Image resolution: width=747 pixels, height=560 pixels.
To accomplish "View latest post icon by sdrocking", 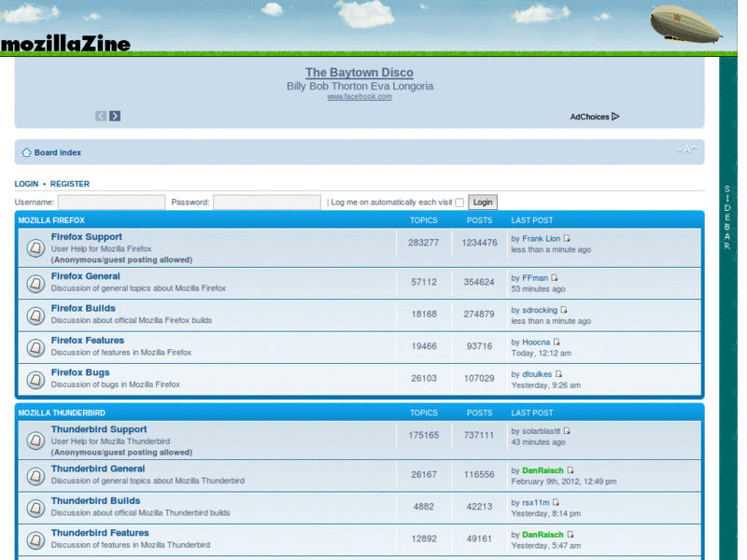I will click(x=564, y=310).
